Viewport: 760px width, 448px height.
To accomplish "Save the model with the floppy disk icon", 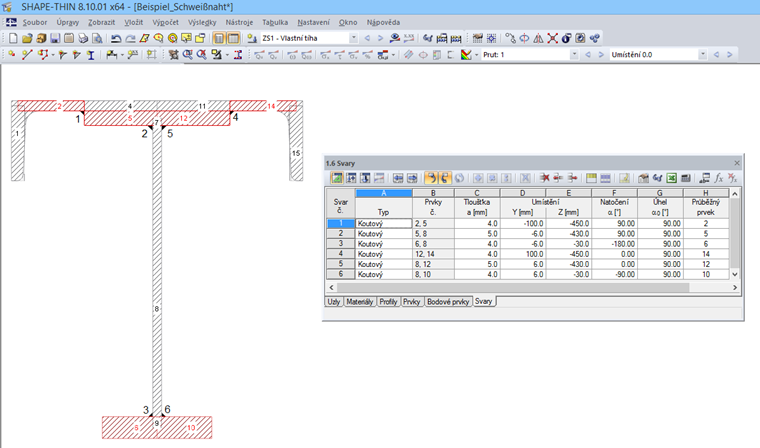I will coord(55,38).
